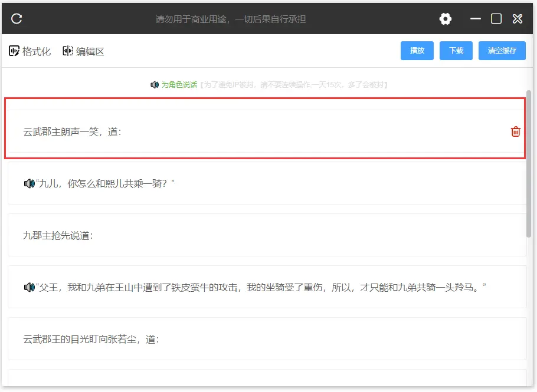The height and width of the screenshot is (392, 537).
Task: Click the refresh icon in title bar
Action: coord(17,18)
